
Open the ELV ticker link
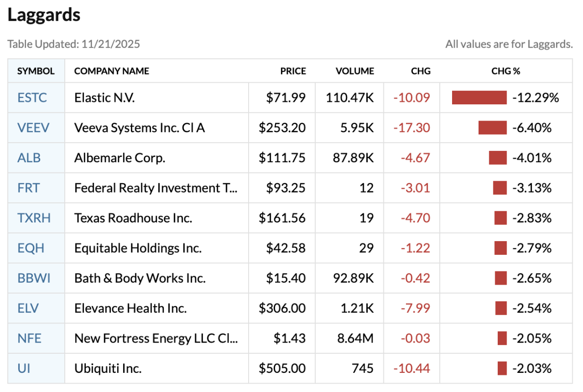[28, 308]
